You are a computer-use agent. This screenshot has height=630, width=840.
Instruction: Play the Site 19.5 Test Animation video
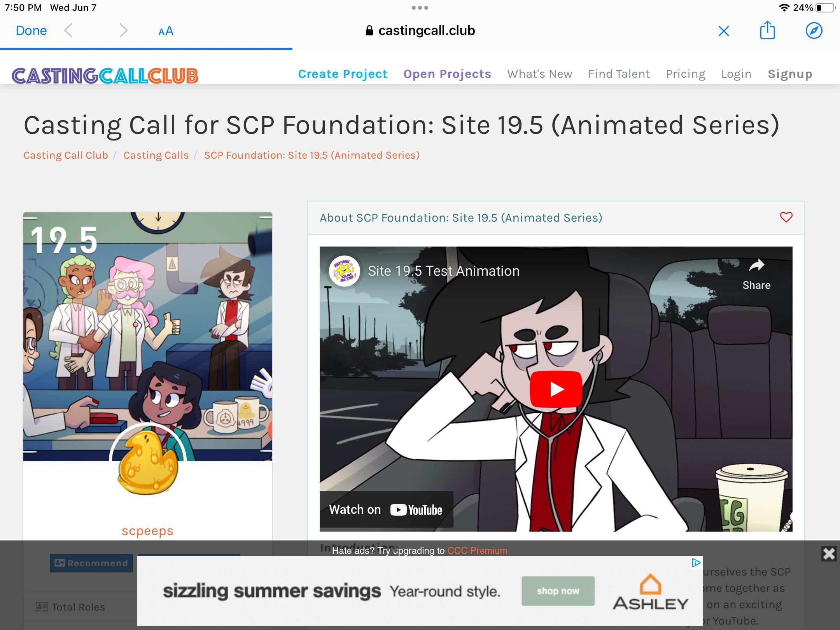pyautogui.click(x=556, y=389)
